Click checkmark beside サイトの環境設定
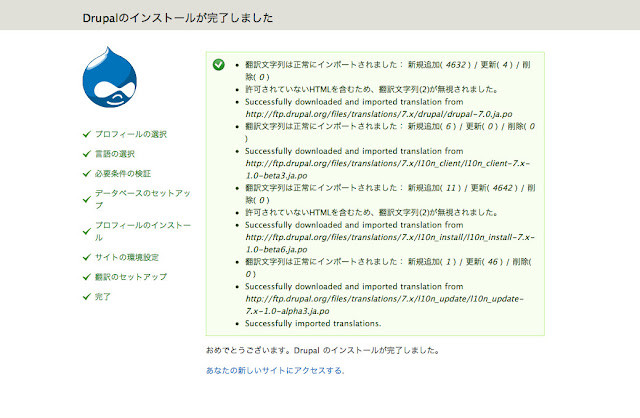Viewport: 640px width, 418px height. click(x=87, y=257)
